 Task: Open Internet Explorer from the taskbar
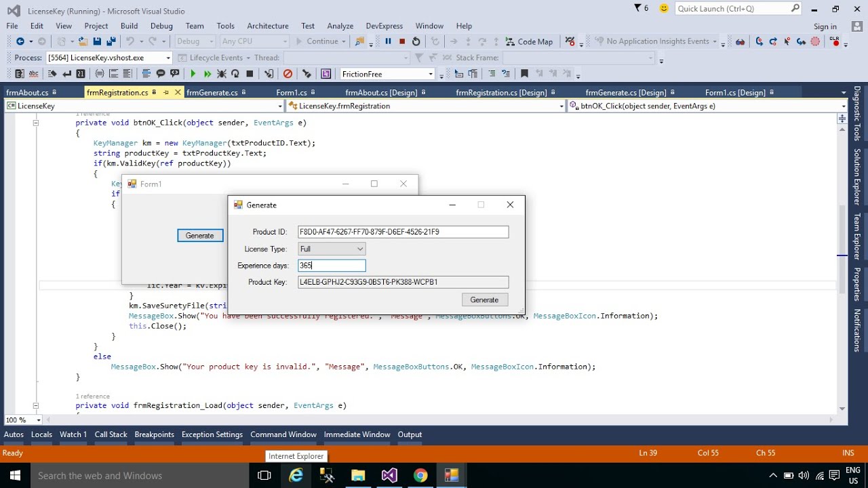coord(296,476)
